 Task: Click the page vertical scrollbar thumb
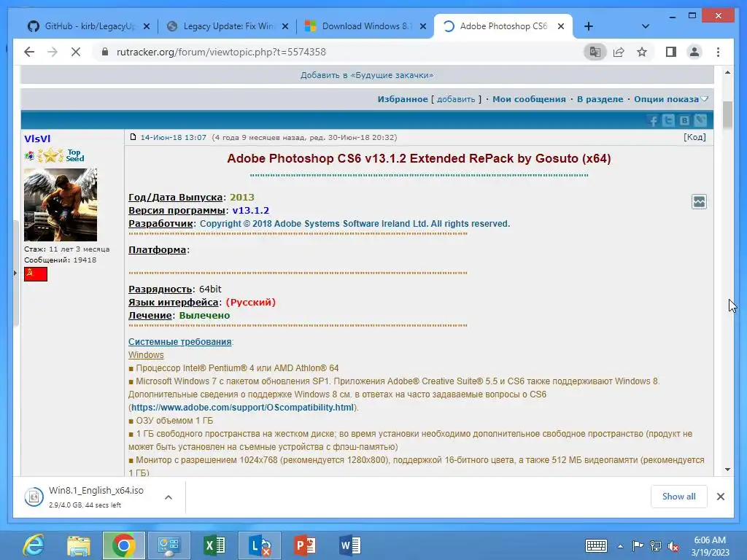pos(727,114)
